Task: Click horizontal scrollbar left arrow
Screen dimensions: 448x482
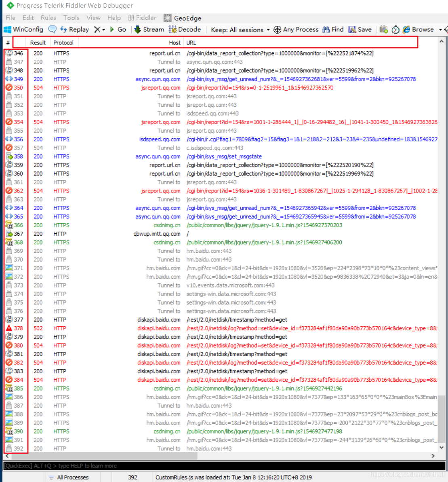Action: click(7, 456)
